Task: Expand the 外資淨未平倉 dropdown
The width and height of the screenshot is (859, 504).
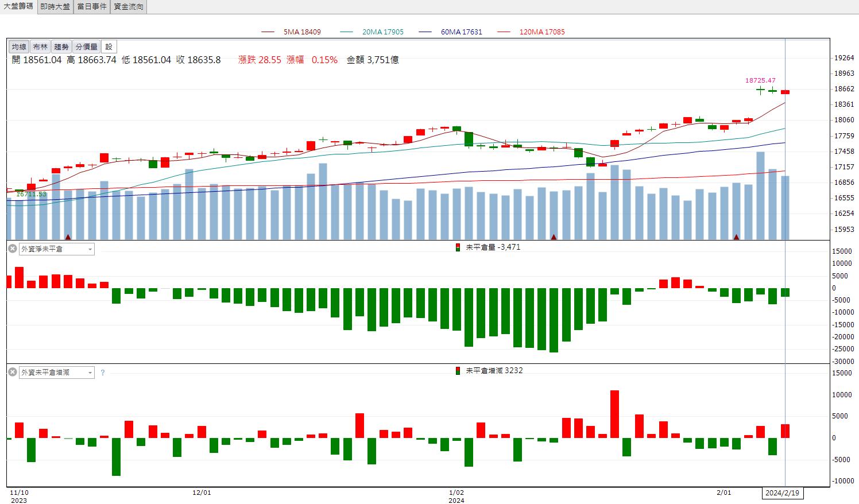Action: pyautogui.click(x=90, y=249)
